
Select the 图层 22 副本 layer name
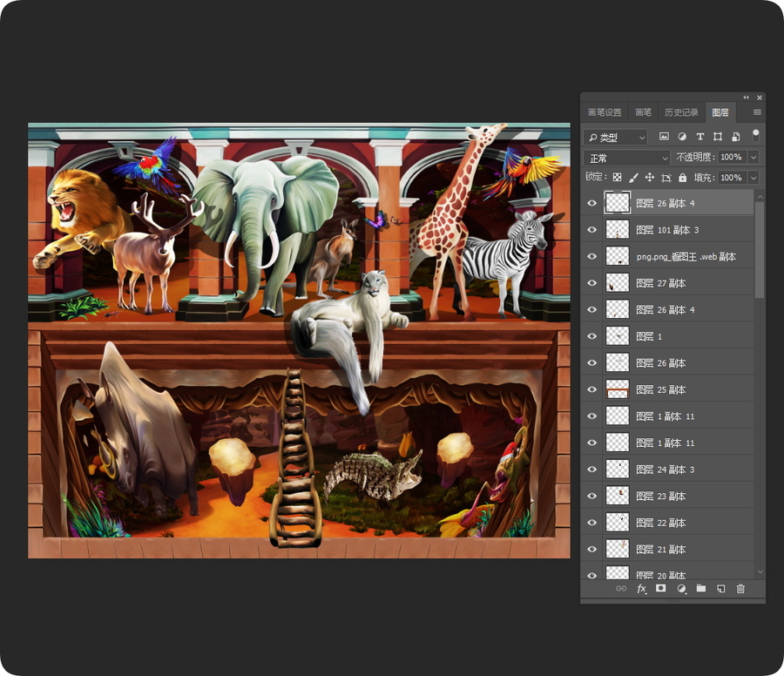click(661, 523)
